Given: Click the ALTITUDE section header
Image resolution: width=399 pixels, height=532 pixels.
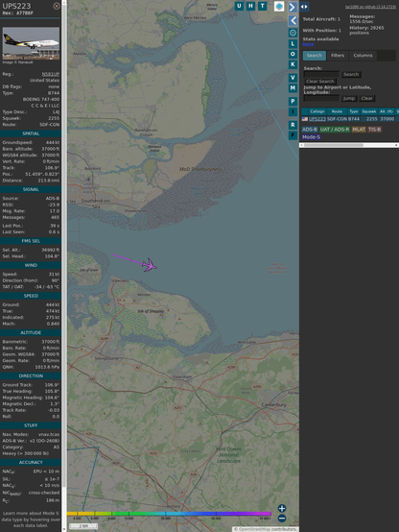Looking at the screenshot, I should point(31,333).
